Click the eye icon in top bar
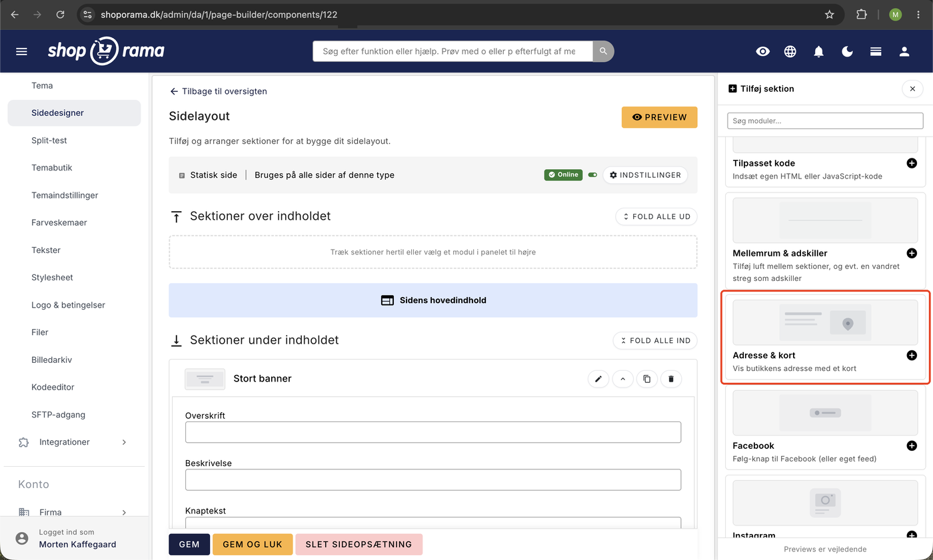 [x=763, y=51]
